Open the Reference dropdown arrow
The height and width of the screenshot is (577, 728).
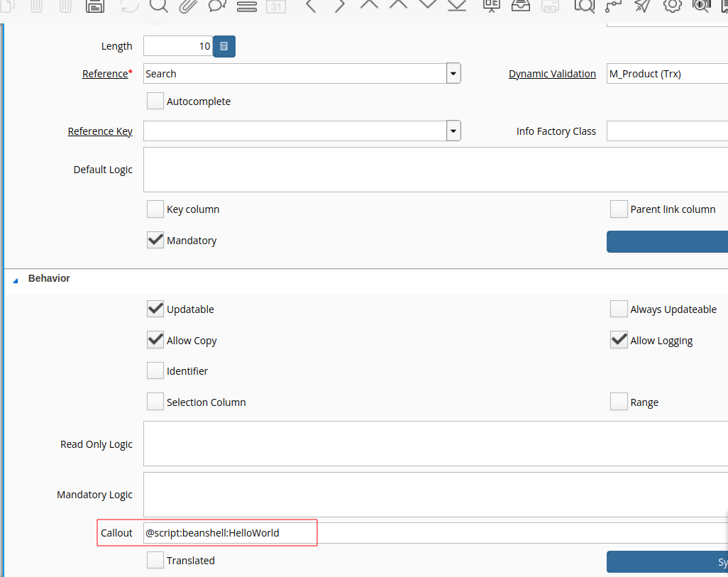(453, 73)
